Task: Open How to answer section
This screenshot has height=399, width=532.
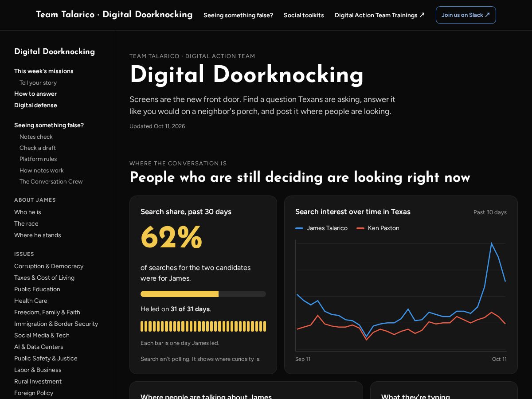Action: click(x=35, y=94)
